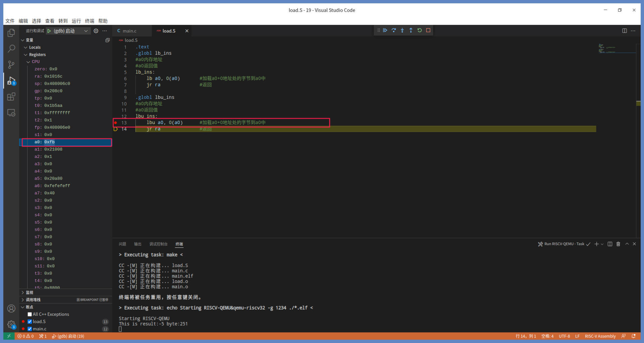The width and height of the screenshot is (644, 343).
Task: Open Source Control view
Action: [11, 64]
